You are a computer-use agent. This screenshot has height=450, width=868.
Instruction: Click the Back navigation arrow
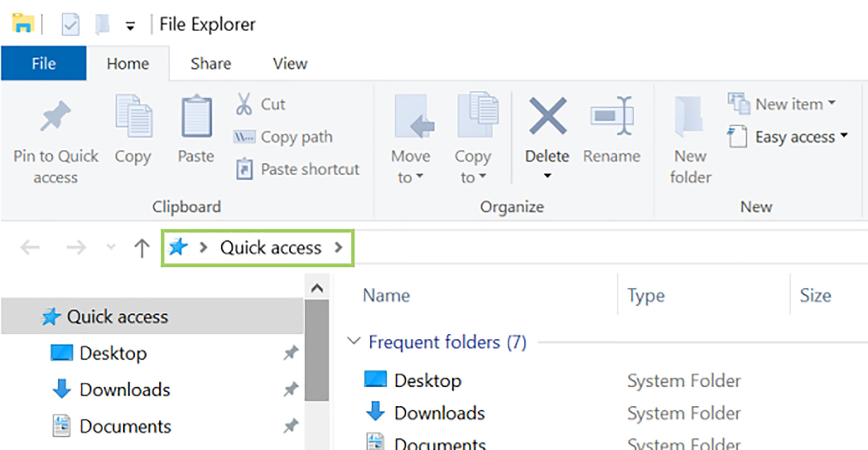30,248
